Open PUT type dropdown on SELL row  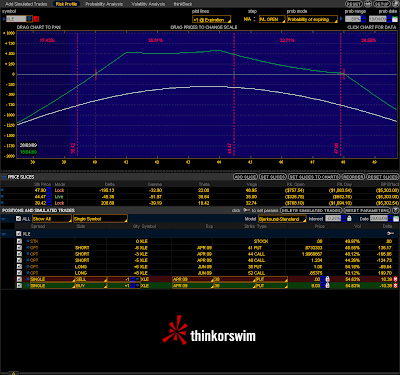pyautogui.click(x=271, y=279)
